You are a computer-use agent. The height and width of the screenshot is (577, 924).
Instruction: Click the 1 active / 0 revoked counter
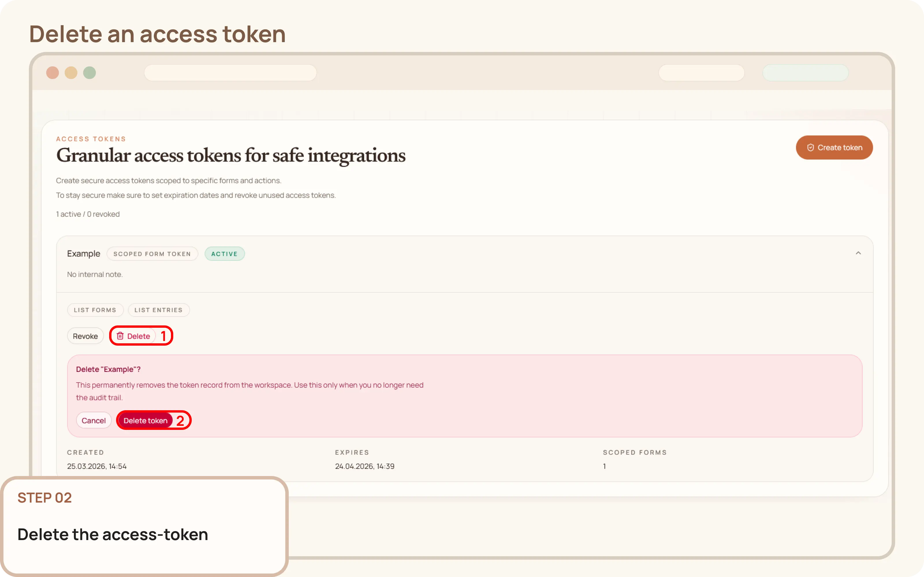click(87, 214)
